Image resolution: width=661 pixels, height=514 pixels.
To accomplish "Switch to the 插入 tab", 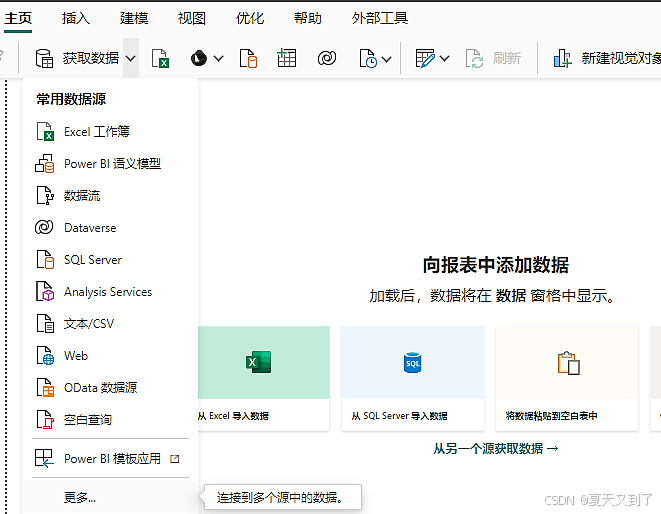I will pyautogui.click(x=76, y=18).
